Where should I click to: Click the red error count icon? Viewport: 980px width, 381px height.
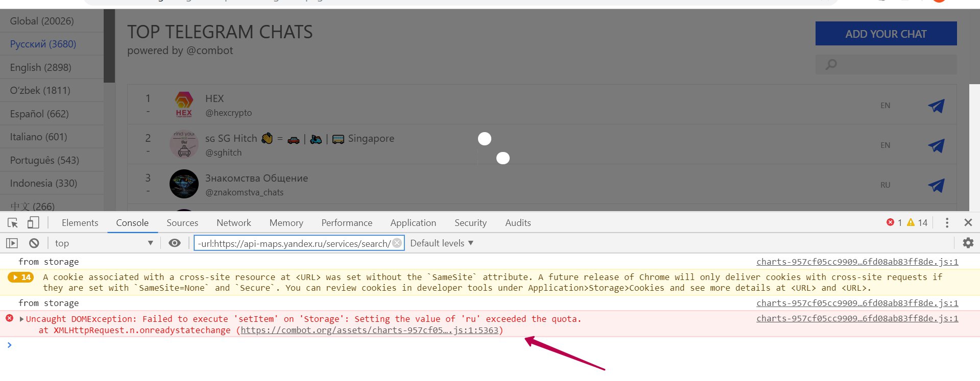tap(890, 222)
